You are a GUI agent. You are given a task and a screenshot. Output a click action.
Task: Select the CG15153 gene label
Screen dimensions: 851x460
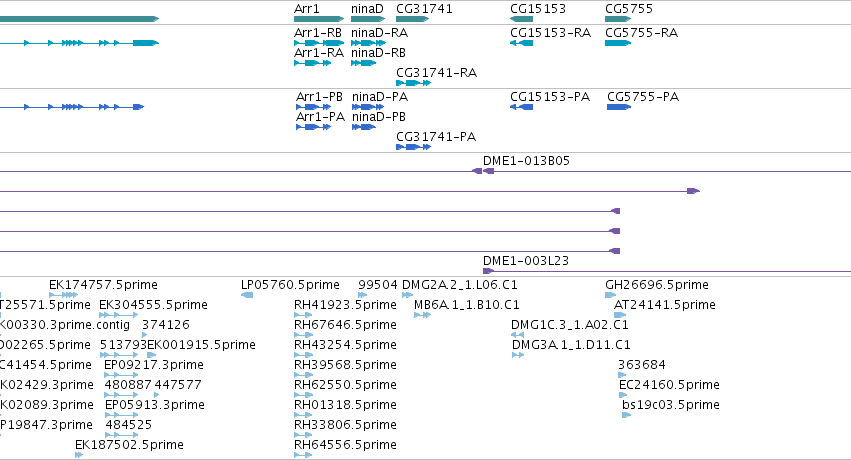538,9
